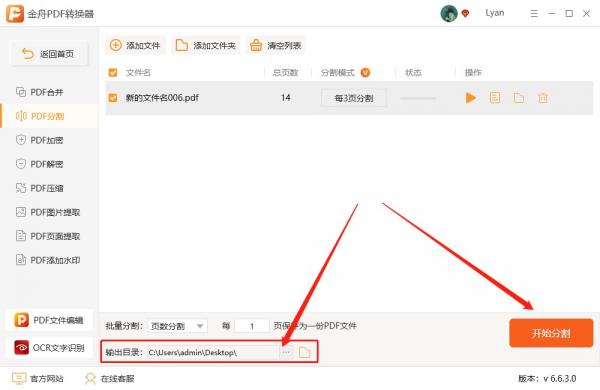Start splitting with the play icon
This screenshot has height=390, width=600.
[x=470, y=98]
